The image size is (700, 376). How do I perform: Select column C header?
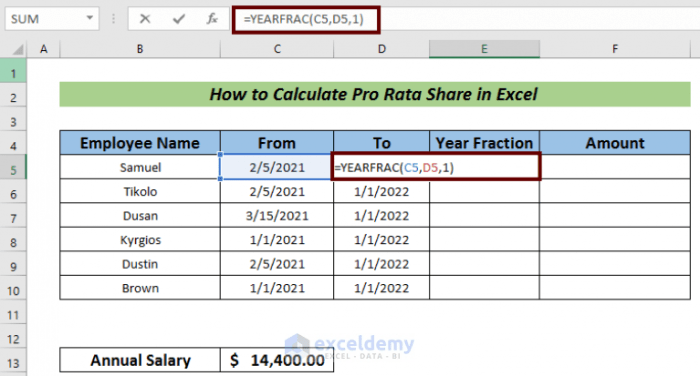coord(277,49)
